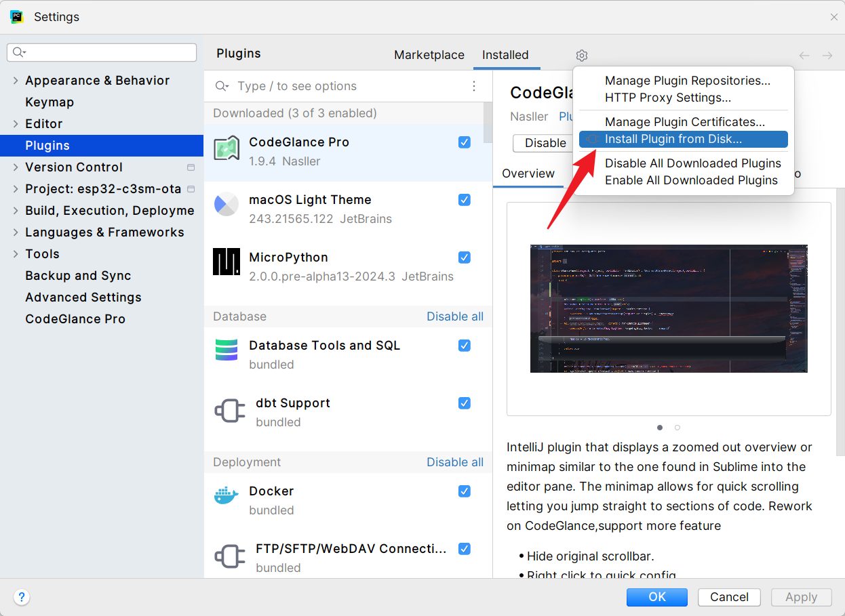Click the help question mark icon

pyautogui.click(x=21, y=597)
